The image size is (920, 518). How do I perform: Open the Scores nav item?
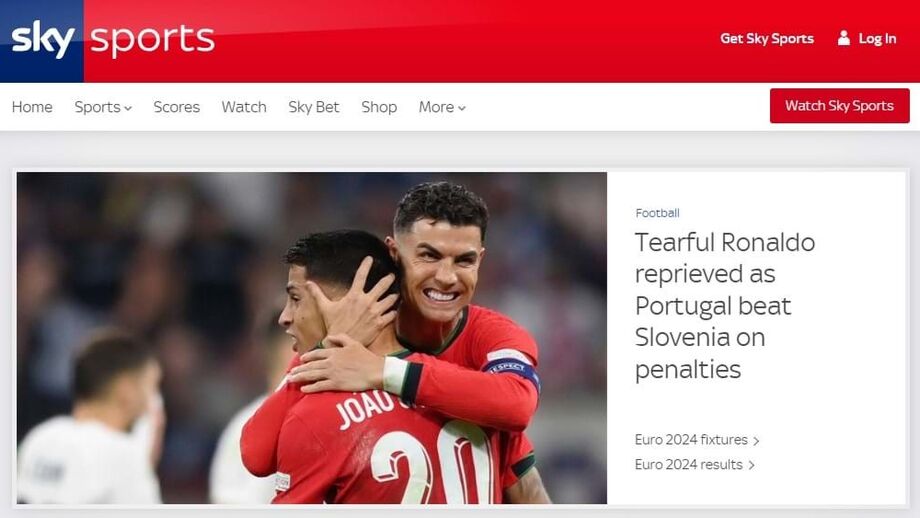click(x=177, y=107)
